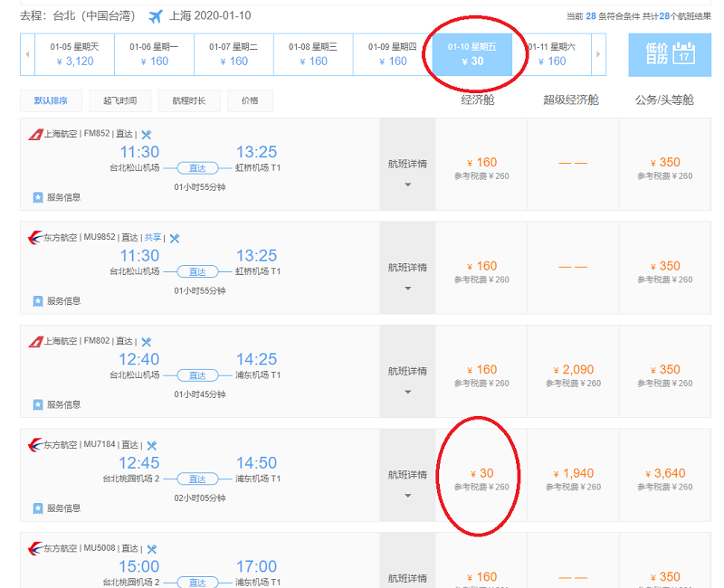Select the 01-10 Friday date tab
This screenshot has width=724, height=588.
[x=472, y=54]
